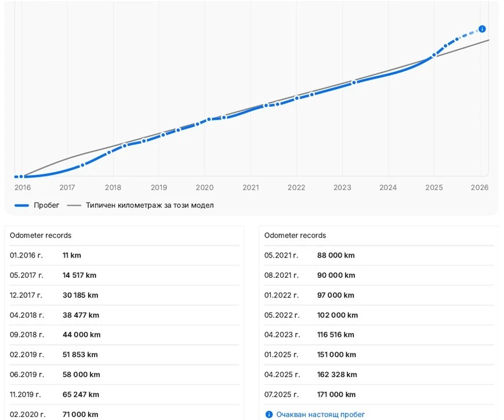Open the "Очакван настоящ пробег" link

pyautogui.click(x=321, y=415)
